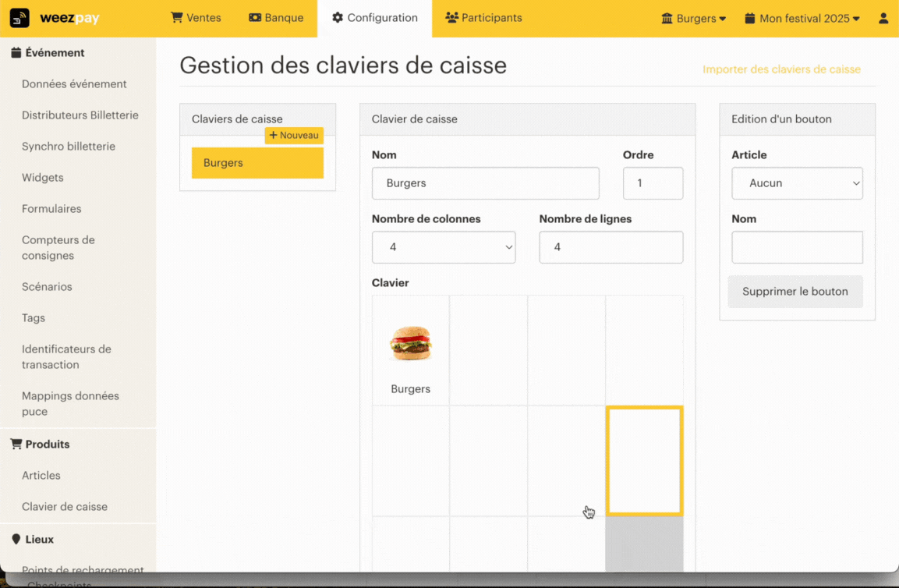The width and height of the screenshot is (899, 588).
Task: Open Formulaires in sidebar
Action: point(51,209)
